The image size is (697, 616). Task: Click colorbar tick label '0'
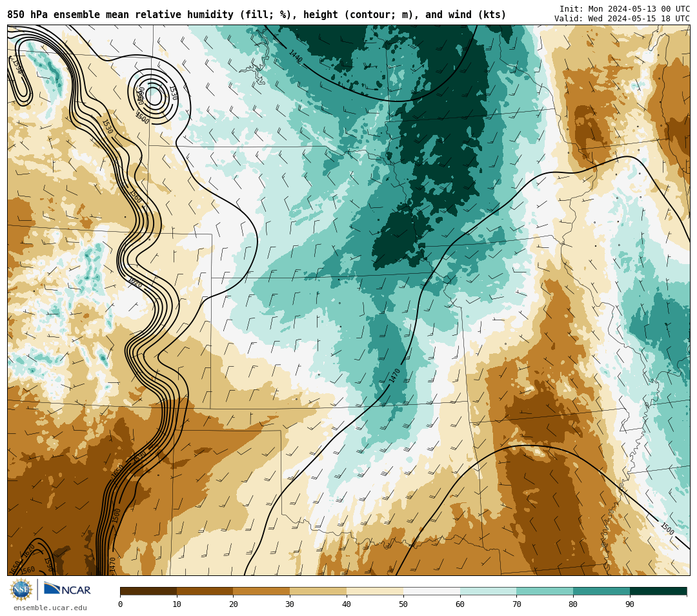pyautogui.click(x=121, y=604)
